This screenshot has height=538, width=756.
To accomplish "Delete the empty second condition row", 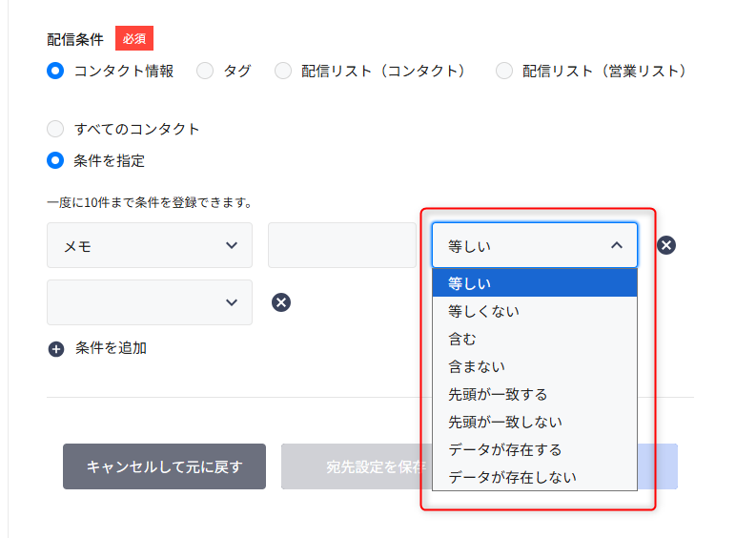I will point(281,302).
